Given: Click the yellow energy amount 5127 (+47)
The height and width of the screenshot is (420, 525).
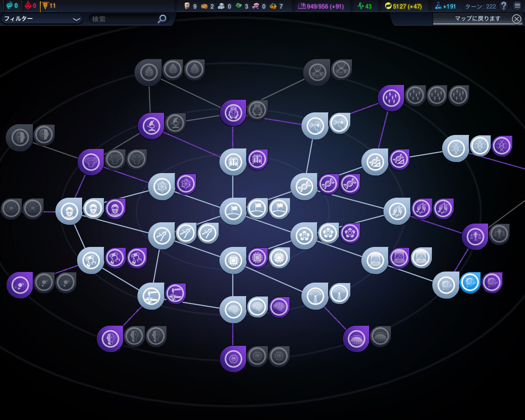Looking at the screenshot, I should pyautogui.click(x=403, y=6).
